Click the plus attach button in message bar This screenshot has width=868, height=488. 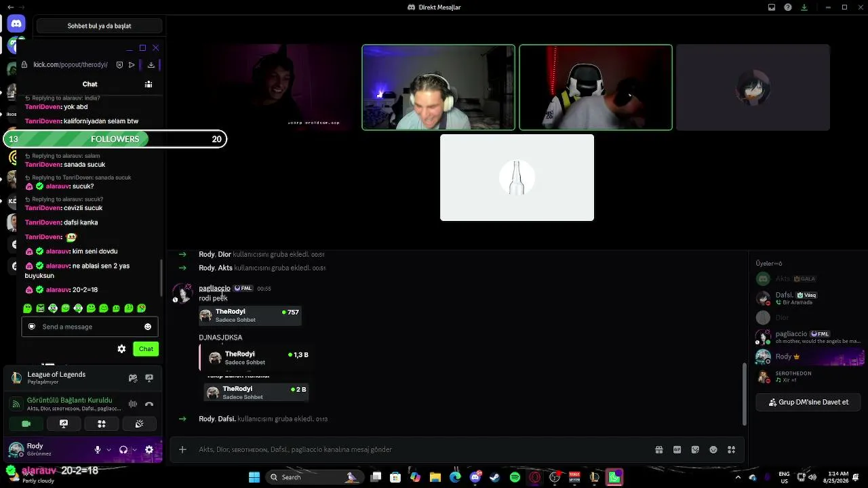182,449
